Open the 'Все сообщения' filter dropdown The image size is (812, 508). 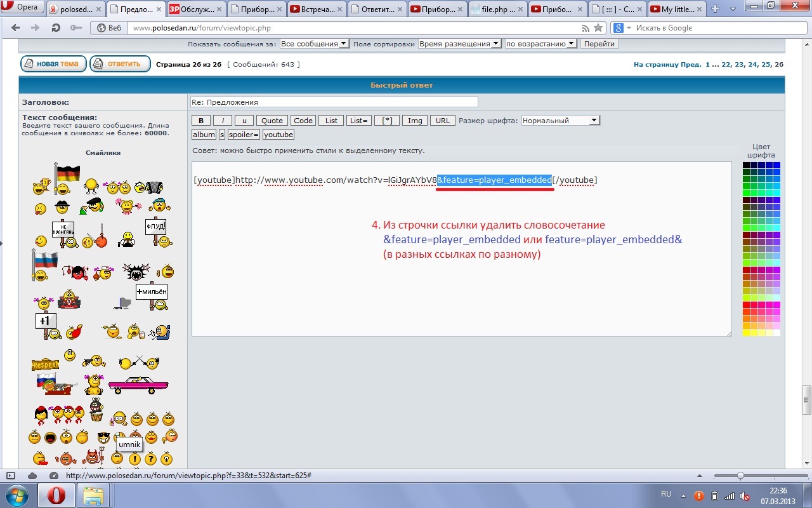pos(314,44)
